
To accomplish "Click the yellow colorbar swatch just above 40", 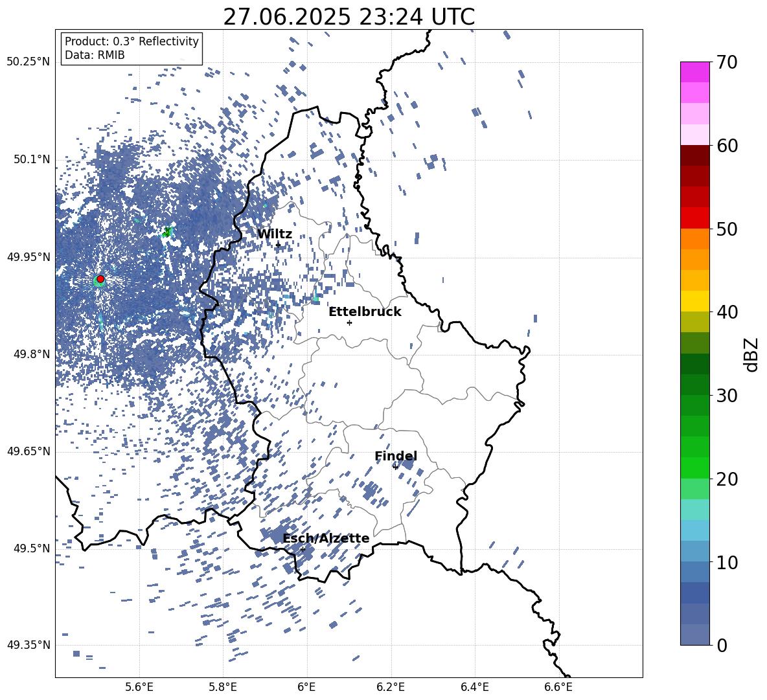I will 694,301.
